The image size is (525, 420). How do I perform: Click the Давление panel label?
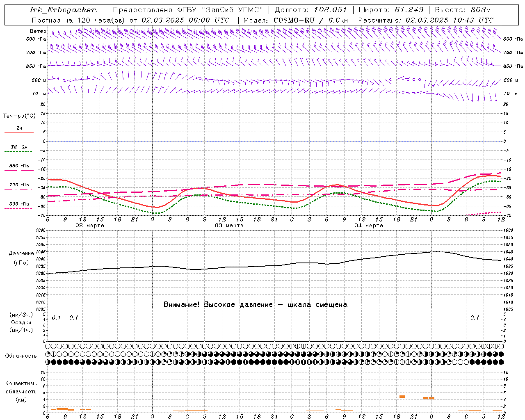pyautogui.click(x=21, y=253)
